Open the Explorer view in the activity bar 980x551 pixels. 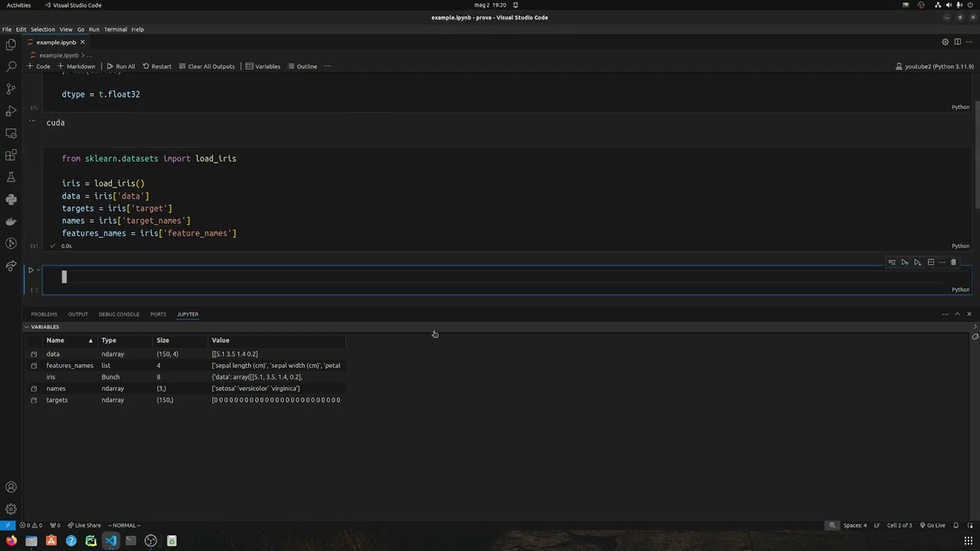click(11, 45)
